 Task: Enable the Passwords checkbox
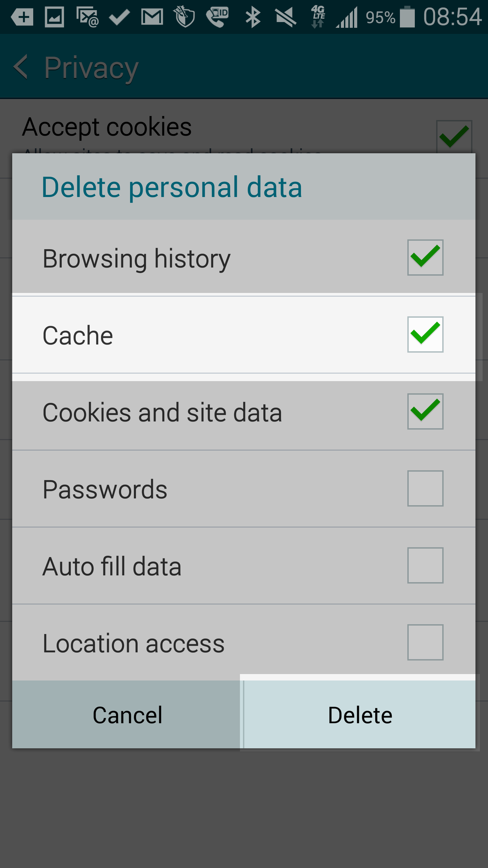point(425,489)
